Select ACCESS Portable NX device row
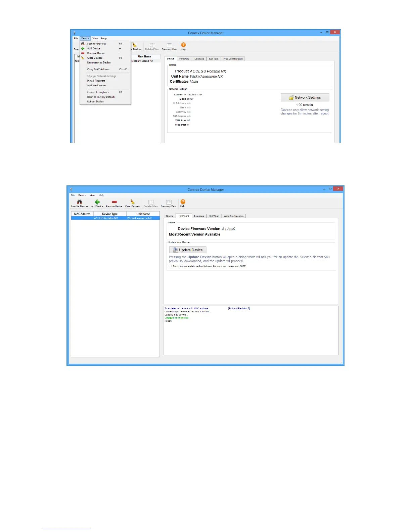 coord(115,218)
